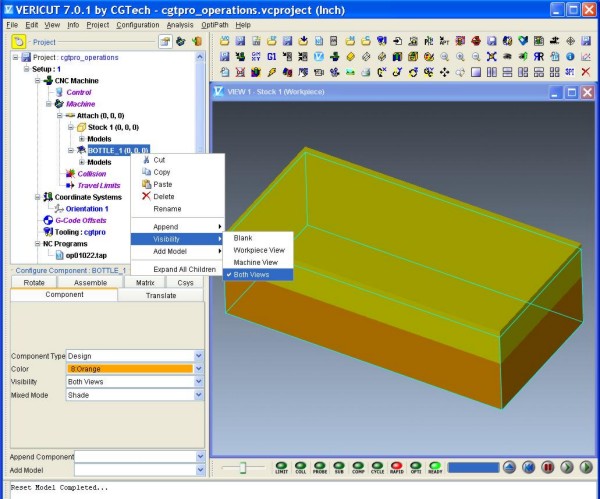Click the SPI icon in the third toolbar row
This screenshot has height=499, width=600.
(x=570, y=72)
